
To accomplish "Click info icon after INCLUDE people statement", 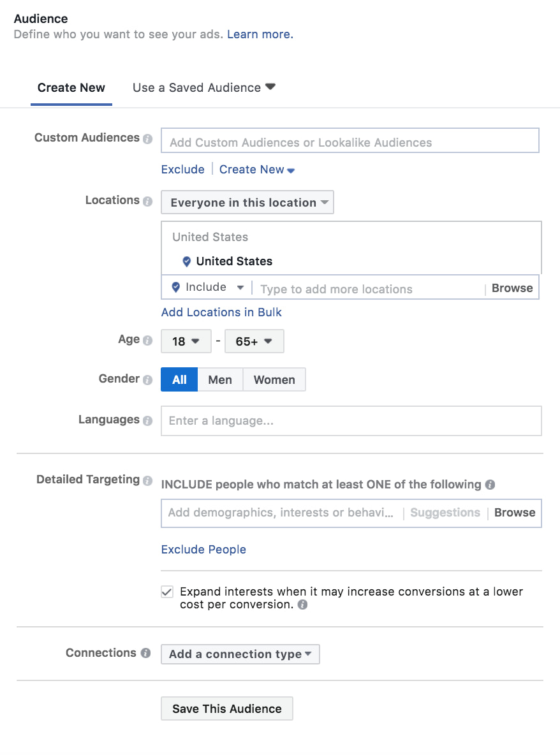I will pyautogui.click(x=490, y=485).
